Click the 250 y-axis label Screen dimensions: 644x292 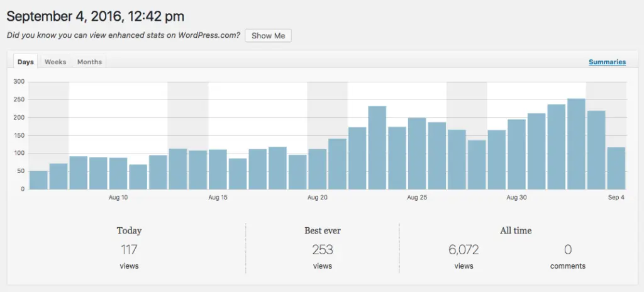coord(19,99)
